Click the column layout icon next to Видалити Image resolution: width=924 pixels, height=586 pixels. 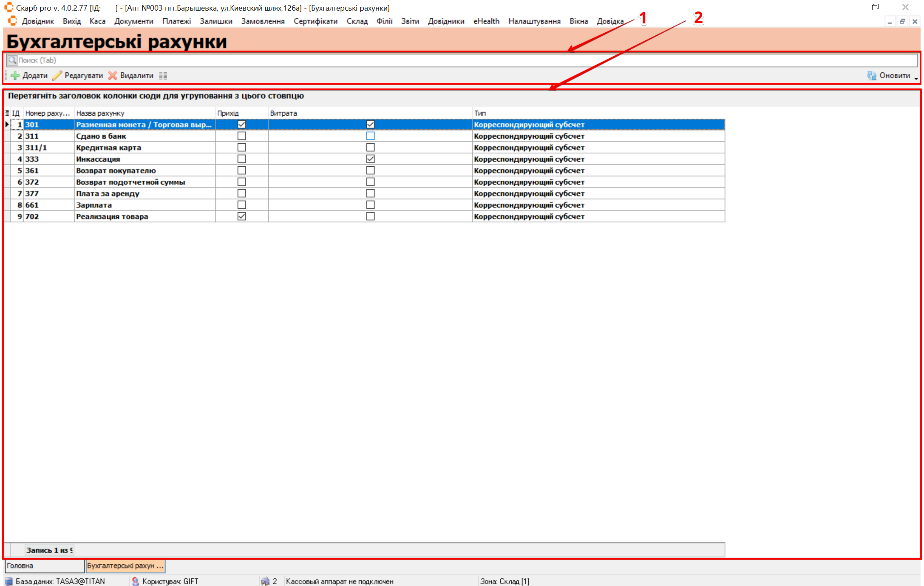click(163, 76)
